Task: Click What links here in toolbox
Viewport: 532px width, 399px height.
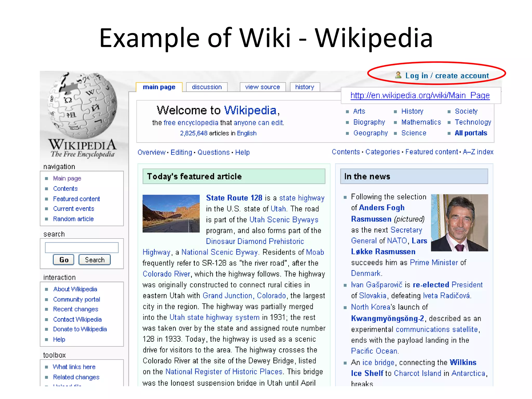Action: point(74,367)
